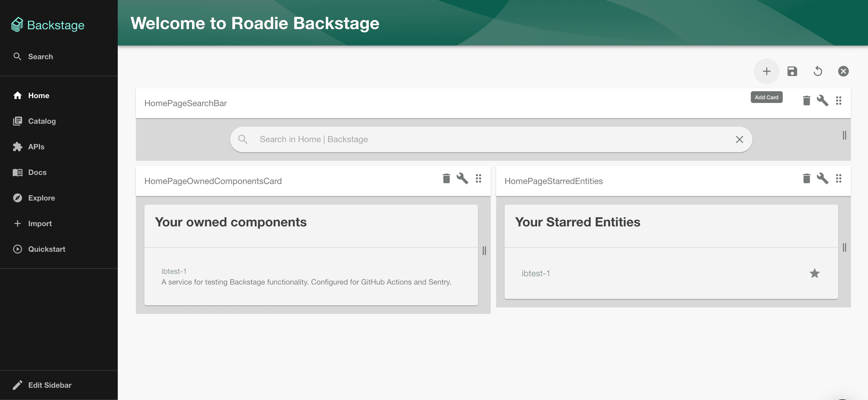This screenshot has height=400, width=868.
Task: Click the Add Card plus button
Action: tap(766, 71)
